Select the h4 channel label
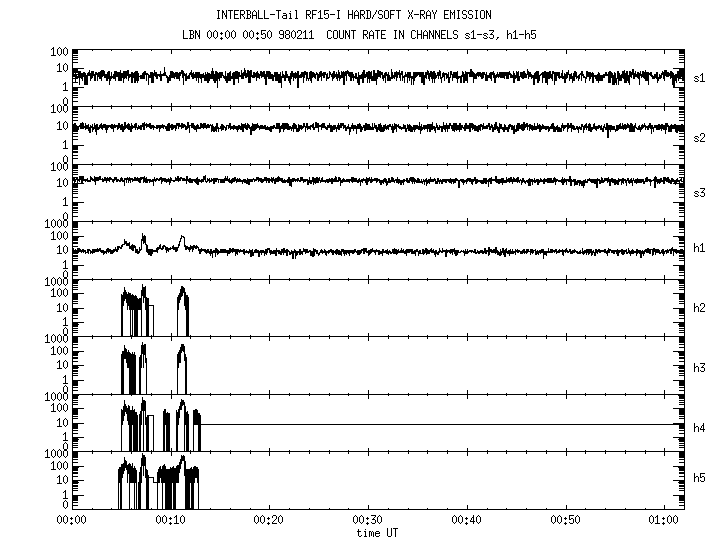Image resolution: width=720 pixels, height=550 pixels. [x=701, y=426]
